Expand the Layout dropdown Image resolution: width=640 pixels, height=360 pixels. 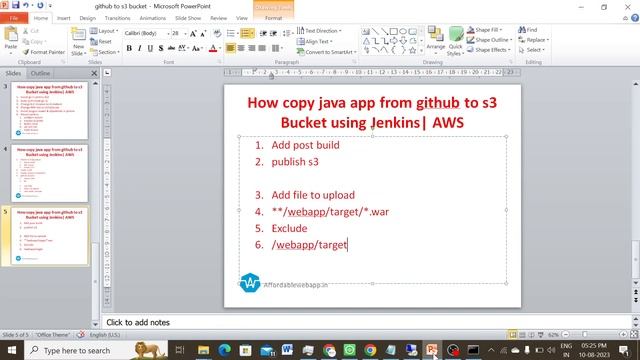(x=104, y=31)
